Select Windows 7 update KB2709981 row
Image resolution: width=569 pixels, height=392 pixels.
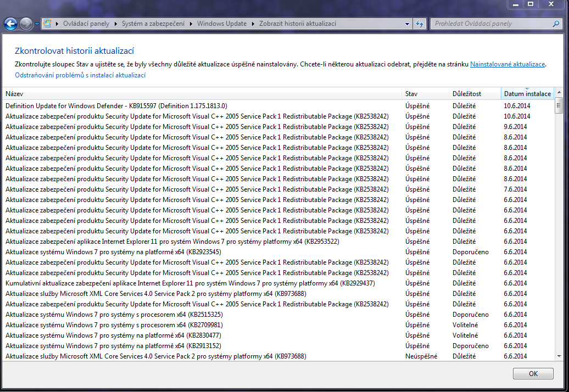pos(278,325)
